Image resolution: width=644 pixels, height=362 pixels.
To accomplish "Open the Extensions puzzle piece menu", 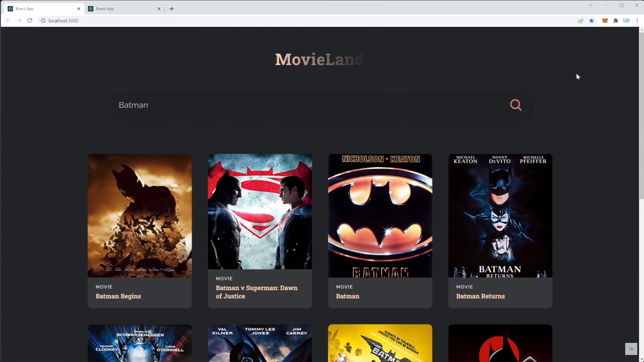I will click(615, 20).
